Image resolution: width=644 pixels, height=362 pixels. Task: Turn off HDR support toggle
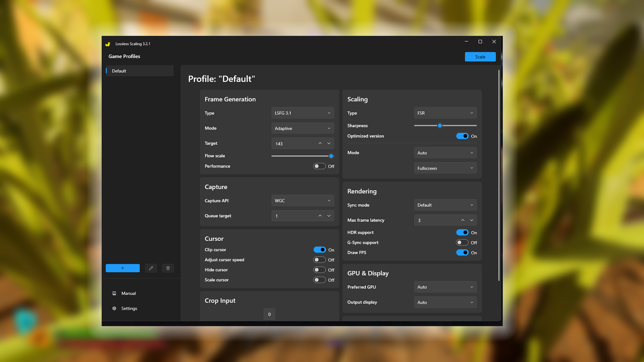[462, 232]
